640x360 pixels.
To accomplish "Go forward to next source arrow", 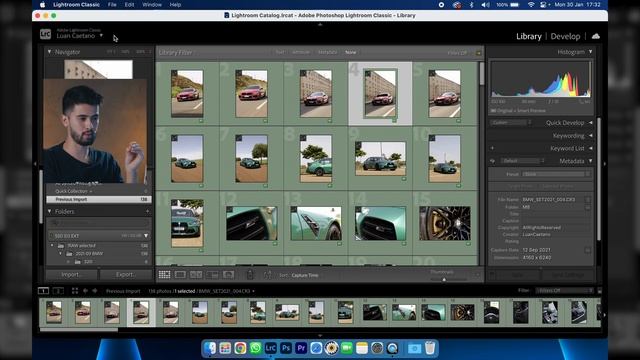I will point(95,291).
